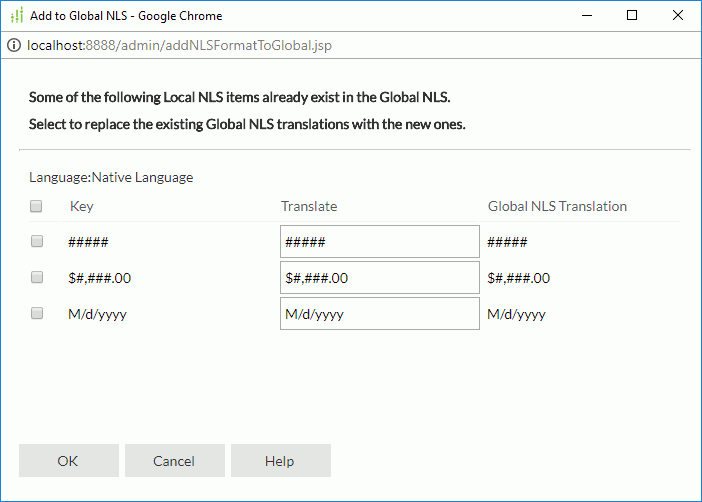The image size is (702, 502).
Task: Click the site information icon in address bar
Action: pos(14,45)
